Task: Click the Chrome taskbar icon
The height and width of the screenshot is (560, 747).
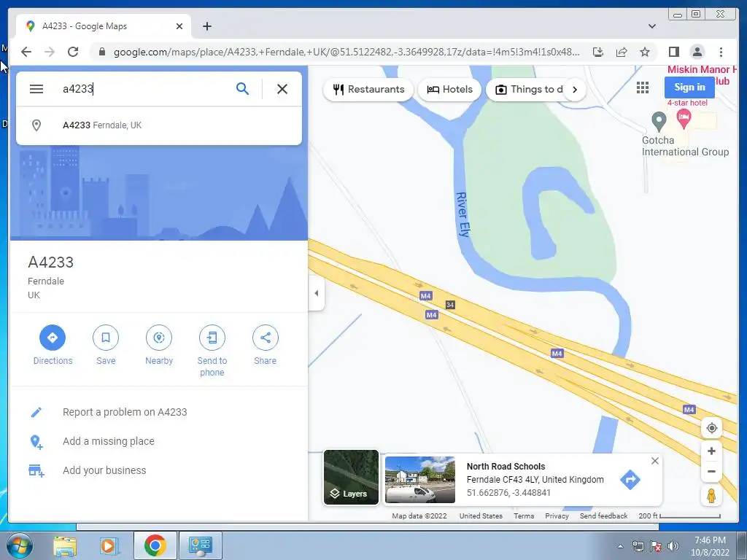Action: click(155, 545)
